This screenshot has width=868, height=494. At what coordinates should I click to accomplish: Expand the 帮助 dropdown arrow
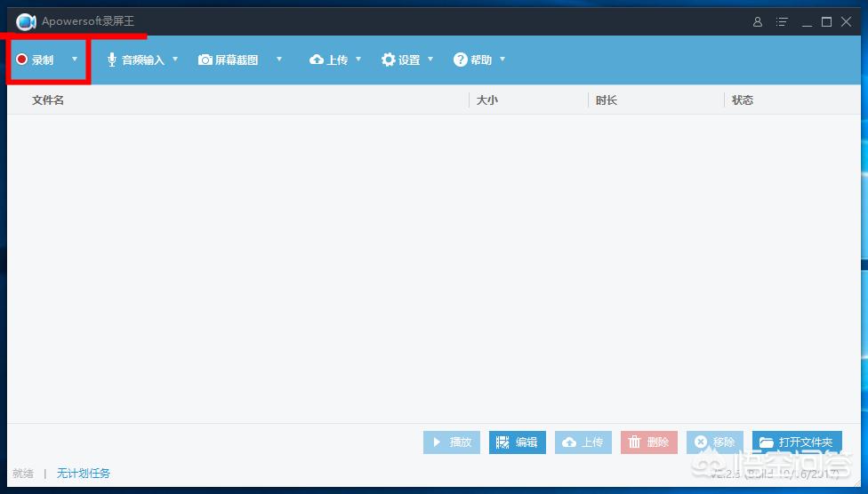tap(502, 59)
